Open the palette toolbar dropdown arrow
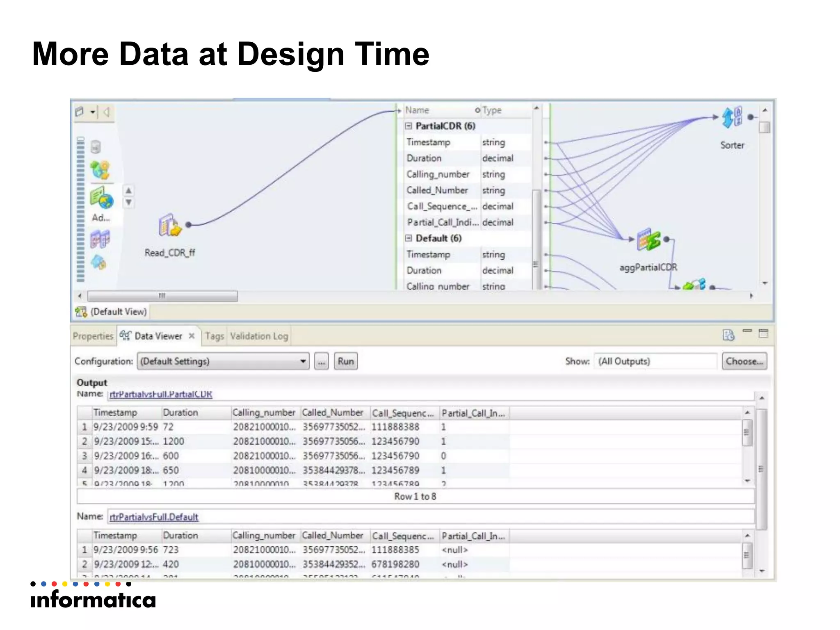This screenshot has width=840, height=630. click(x=93, y=112)
